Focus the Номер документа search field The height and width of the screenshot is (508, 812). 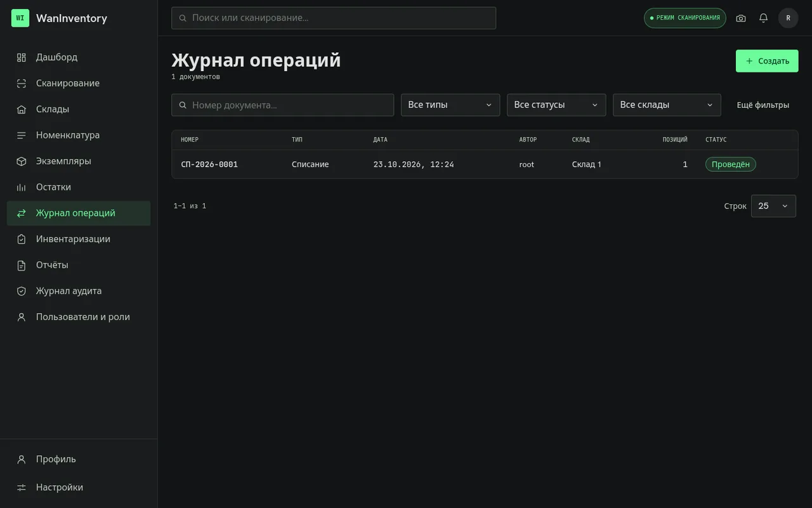(x=283, y=105)
